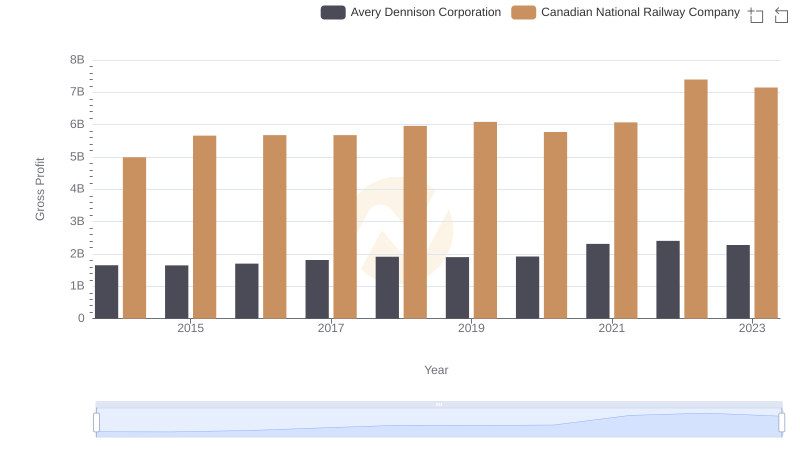Click the Avery Dennison 2023 bar
This screenshot has height=461, width=800.
[738, 281]
